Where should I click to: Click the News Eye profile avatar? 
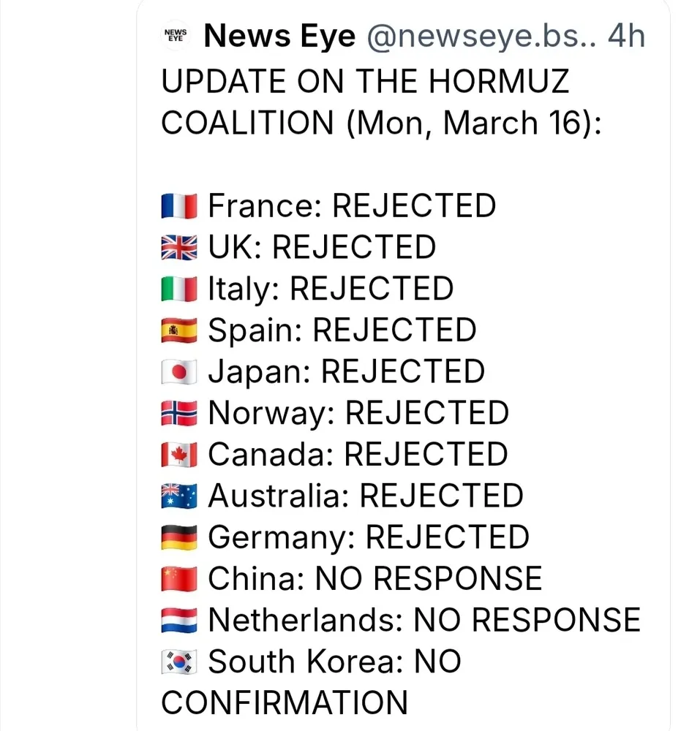pos(176,37)
